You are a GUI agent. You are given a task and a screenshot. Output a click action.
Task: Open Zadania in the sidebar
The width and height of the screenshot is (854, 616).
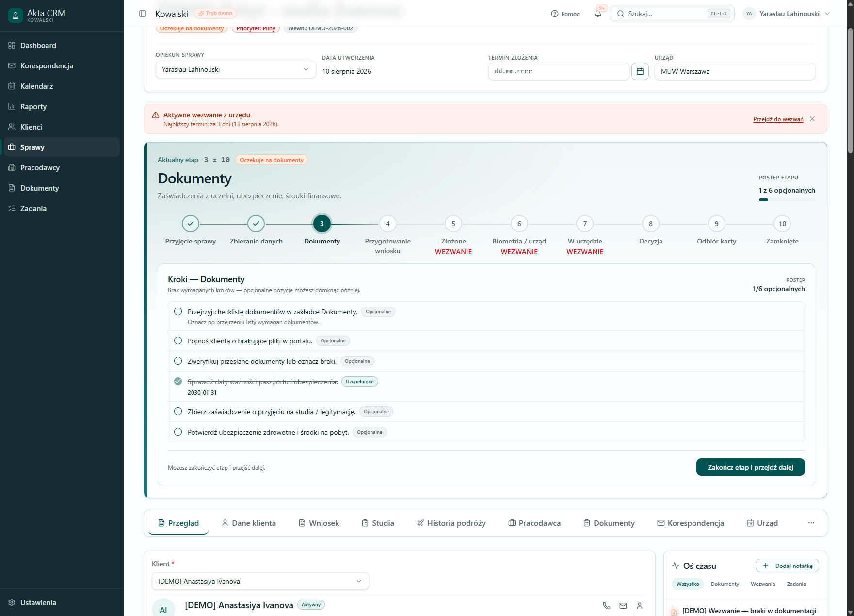click(x=62, y=208)
